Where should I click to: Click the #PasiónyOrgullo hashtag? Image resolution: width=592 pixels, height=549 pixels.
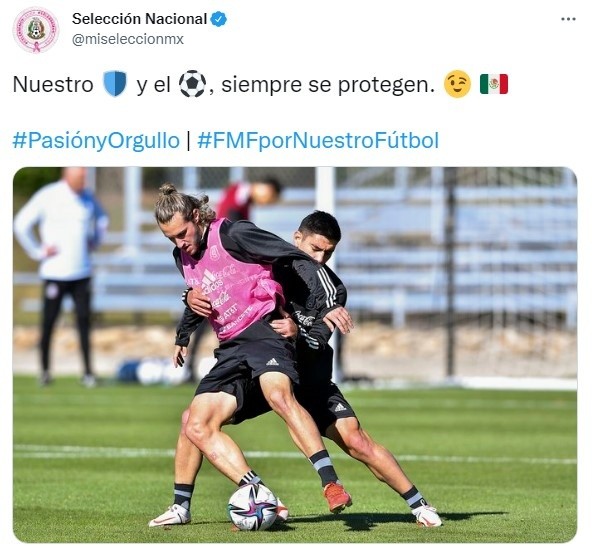(96, 140)
